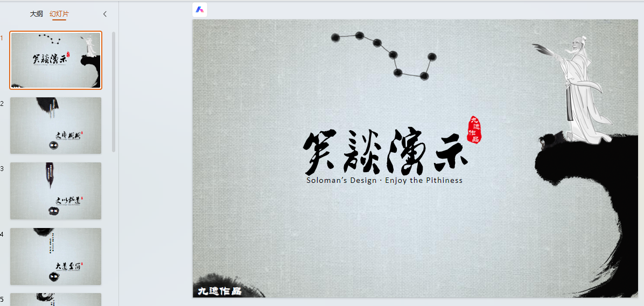This screenshot has width=644, height=306.
Task: Click the thumbnail panel scrollbar
Action: (x=114, y=92)
